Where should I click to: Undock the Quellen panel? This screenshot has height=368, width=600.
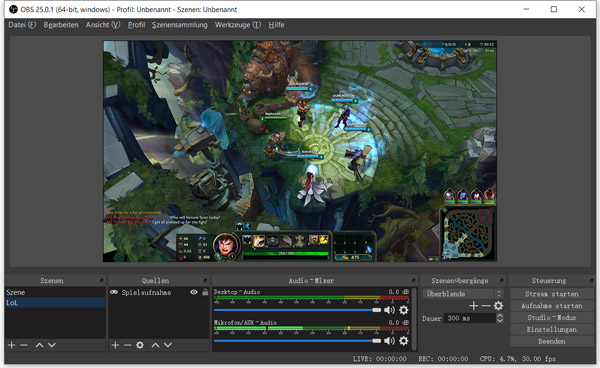tap(205, 280)
